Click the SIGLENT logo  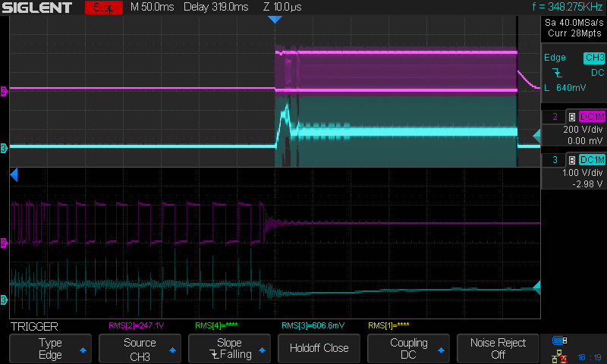(x=36, y=8)
